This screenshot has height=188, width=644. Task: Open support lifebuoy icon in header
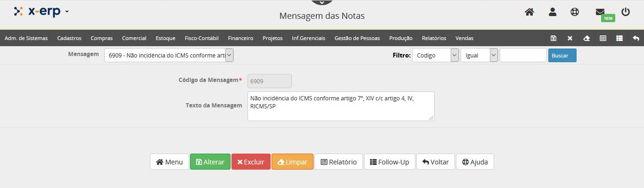point(574,12)
